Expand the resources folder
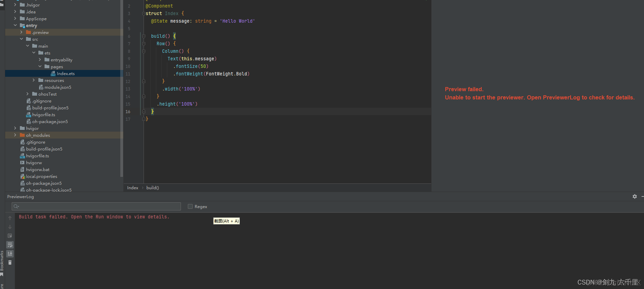 tap(34, 80)
